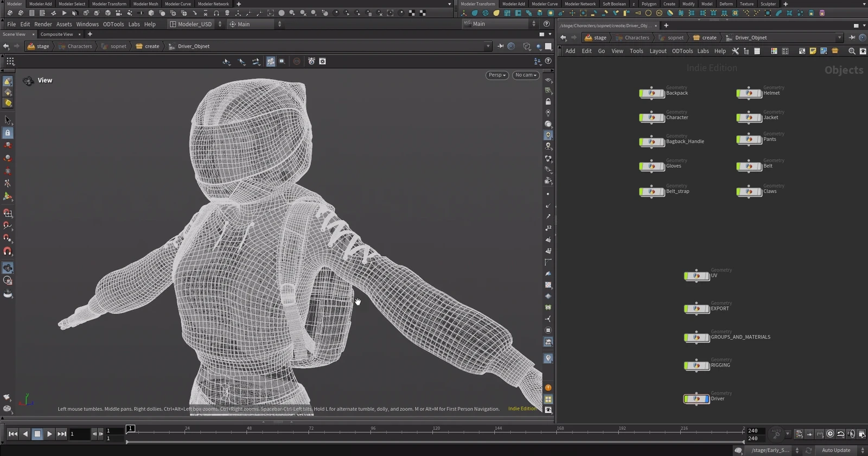This screenshot has width=868, height=456.
Task: Click the stop playback button
Action: click(37, 434)
